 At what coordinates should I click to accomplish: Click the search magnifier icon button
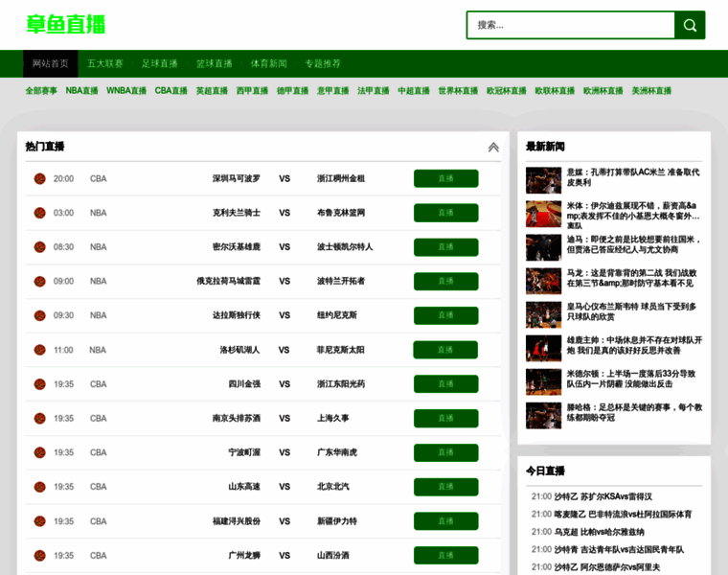point(690,25)
